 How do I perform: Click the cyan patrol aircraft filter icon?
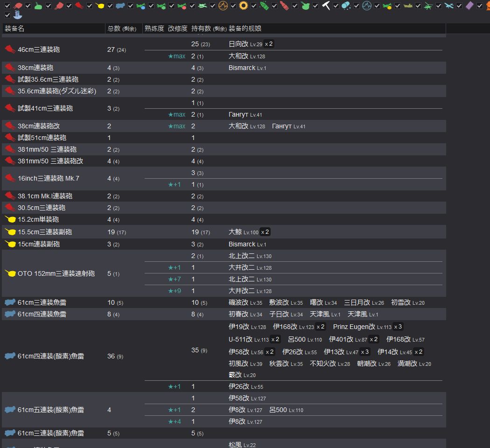tap(449, 6)
